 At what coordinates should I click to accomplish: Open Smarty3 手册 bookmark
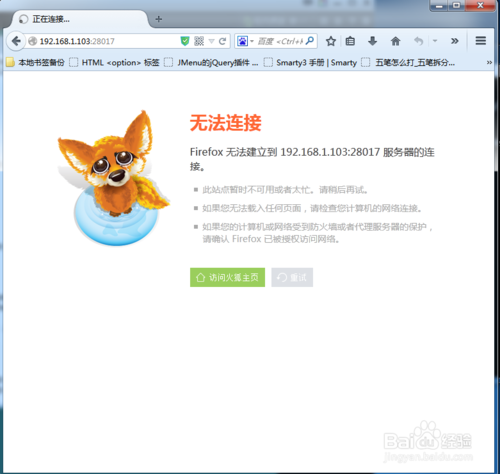310,62
